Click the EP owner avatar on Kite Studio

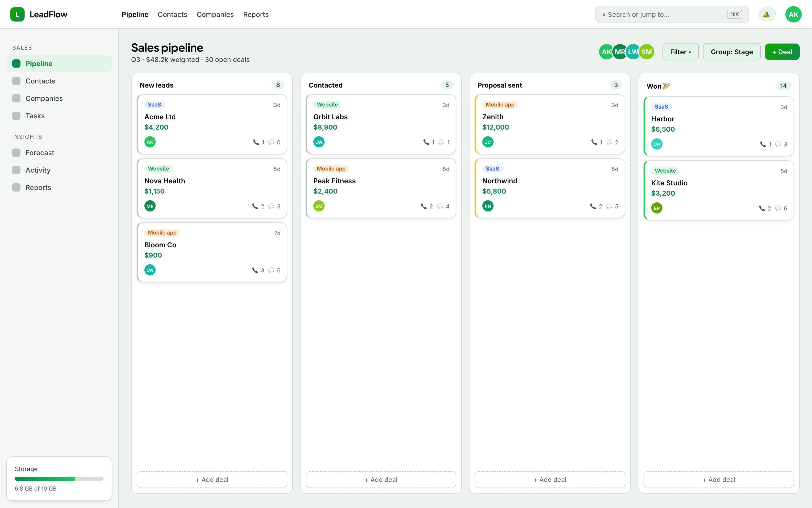point(657,208)
